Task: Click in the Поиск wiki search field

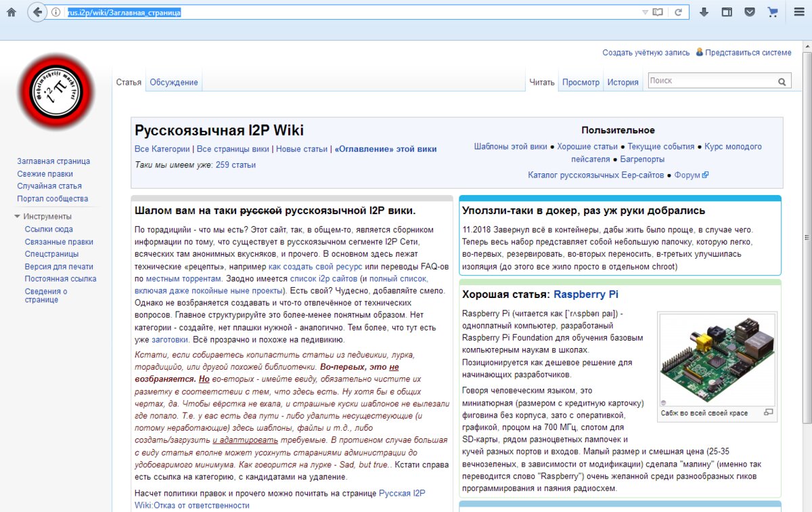Action: pyautogui.click(x=710, y=81)
